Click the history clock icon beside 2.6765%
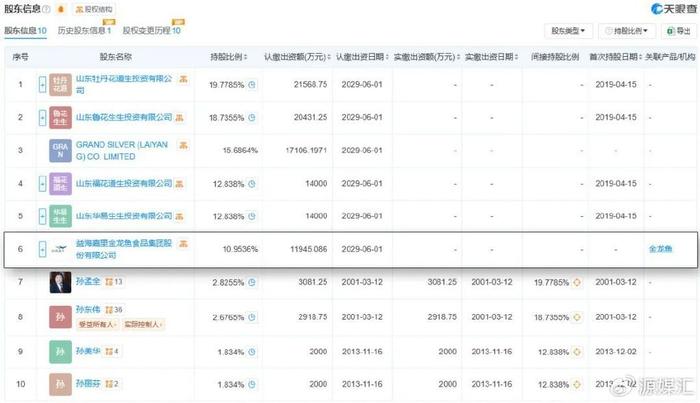The height and width of the screenshot is (403, 700). (252, 317)
